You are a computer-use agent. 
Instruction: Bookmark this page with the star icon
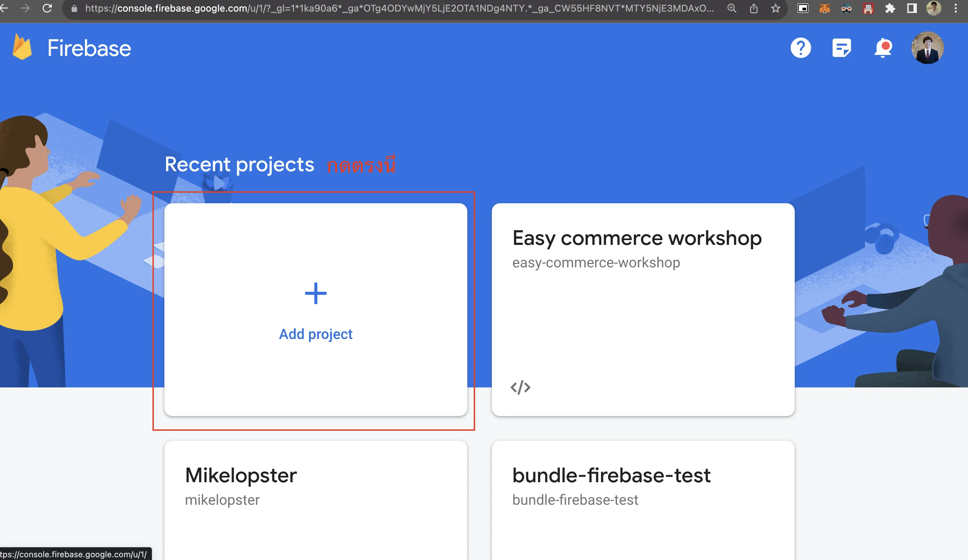pos(776,9)
